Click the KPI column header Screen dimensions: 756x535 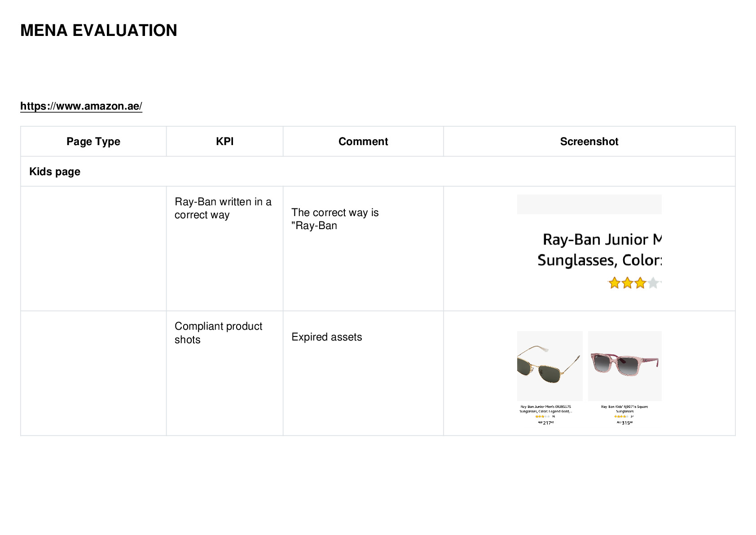click(224, 141)
